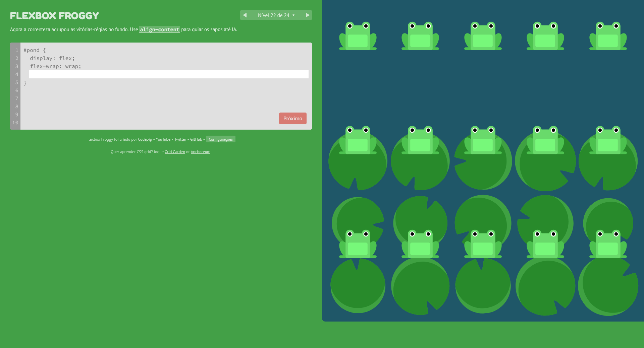Focus the empty code input line 4
This screenshot has height=348, width=644.
point(168,74)
